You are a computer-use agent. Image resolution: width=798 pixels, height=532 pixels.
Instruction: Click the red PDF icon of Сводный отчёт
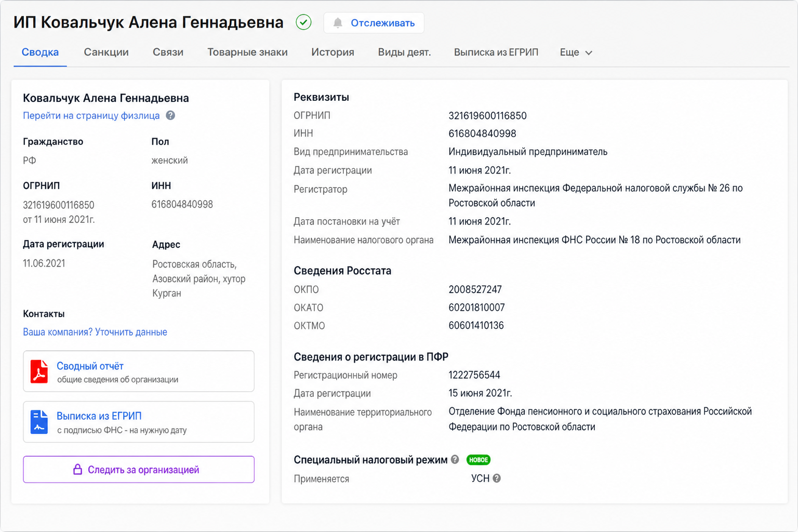pyautogui.click(x=39, y=371)
